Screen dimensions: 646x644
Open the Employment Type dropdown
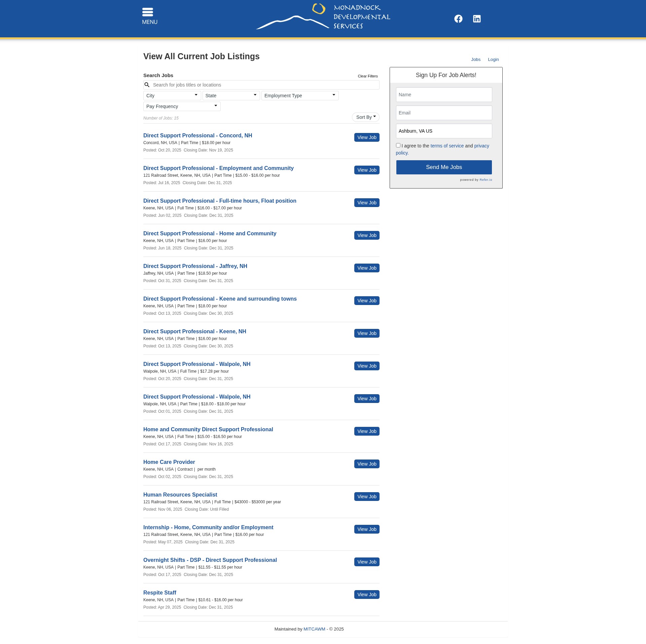coord(300,96)
